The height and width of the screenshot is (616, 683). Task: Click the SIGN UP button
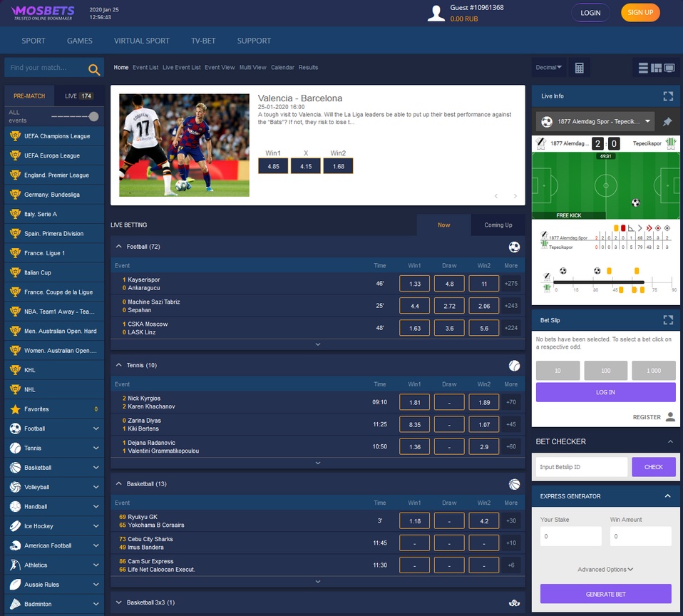point(640,13)
